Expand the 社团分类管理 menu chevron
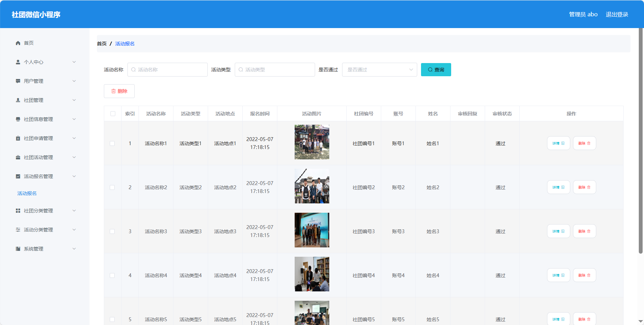644x325 pixels. point(74,211)
